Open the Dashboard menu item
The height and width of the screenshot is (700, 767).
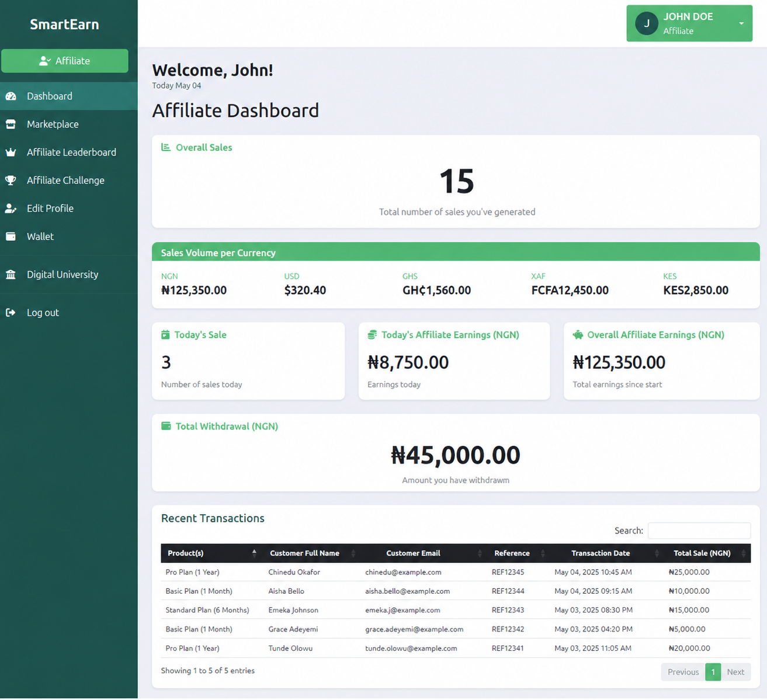pos(69,96)
